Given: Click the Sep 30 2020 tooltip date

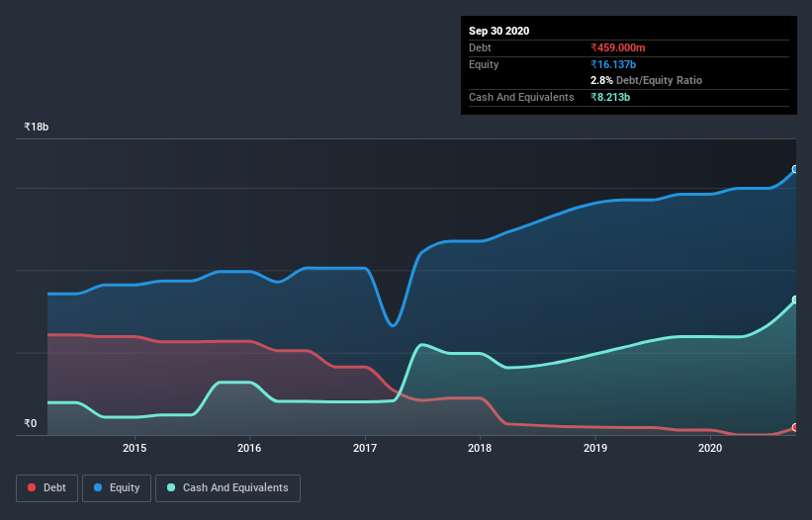Looking at the screenshot, I should coord(498,31).
